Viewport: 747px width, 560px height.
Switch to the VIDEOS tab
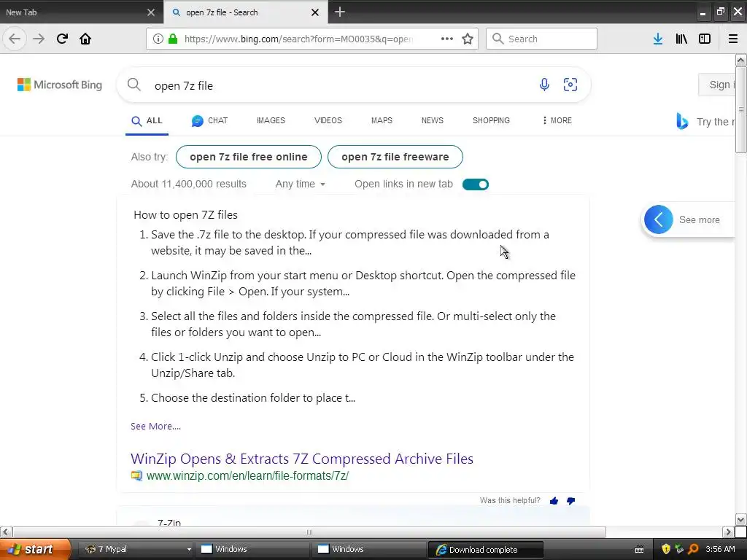328,120
